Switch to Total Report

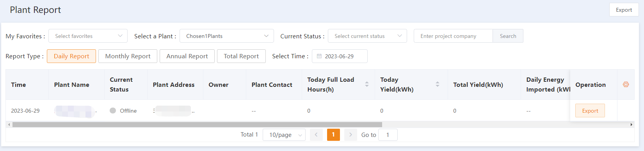(x=241, y=56)
